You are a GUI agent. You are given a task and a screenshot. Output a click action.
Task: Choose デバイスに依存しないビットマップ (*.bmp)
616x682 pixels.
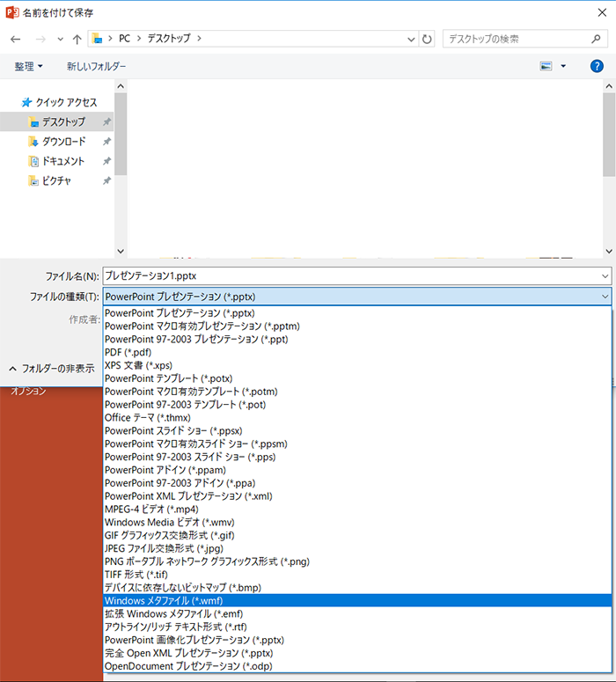(x=357, y=588)
